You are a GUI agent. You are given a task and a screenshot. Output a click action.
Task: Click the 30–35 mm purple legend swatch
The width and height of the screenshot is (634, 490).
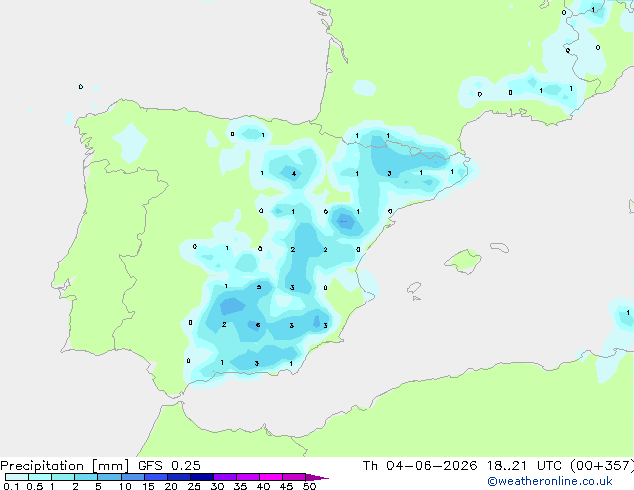224,477
